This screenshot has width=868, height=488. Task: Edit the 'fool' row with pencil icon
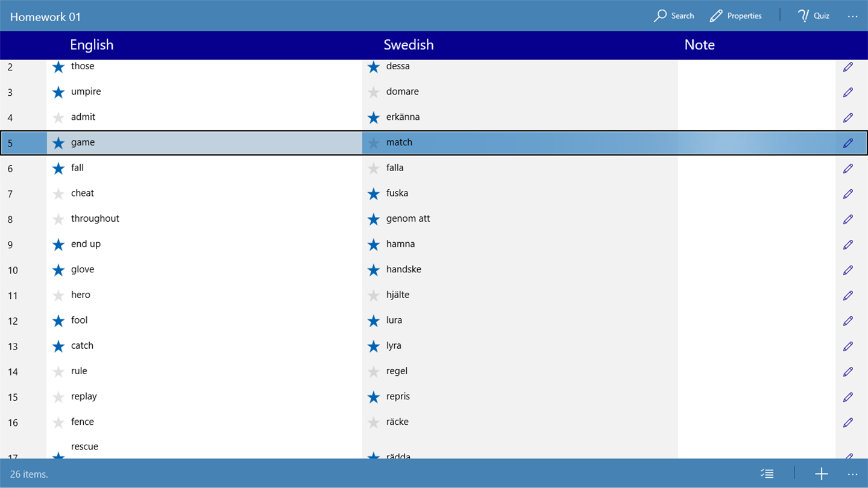point(848,321)
